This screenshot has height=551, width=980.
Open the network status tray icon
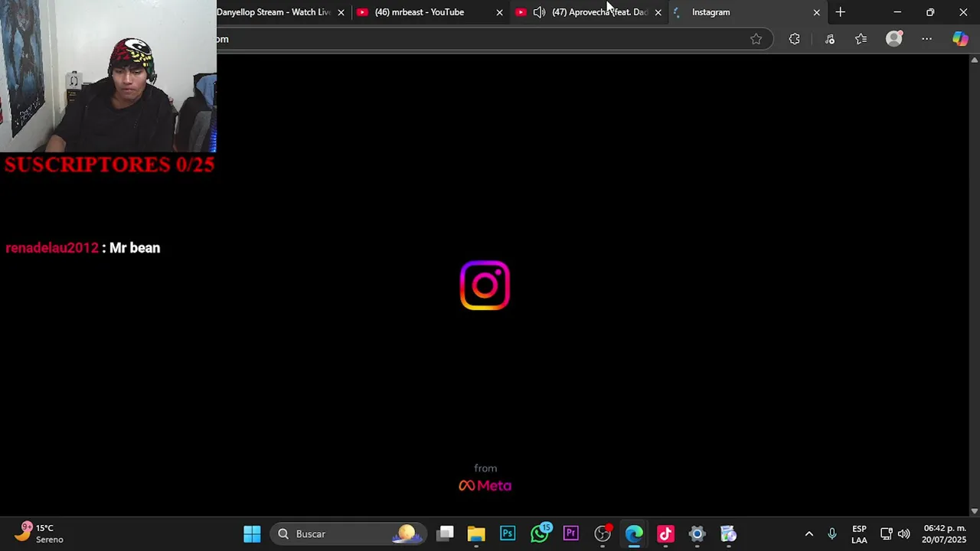point(887,533)
